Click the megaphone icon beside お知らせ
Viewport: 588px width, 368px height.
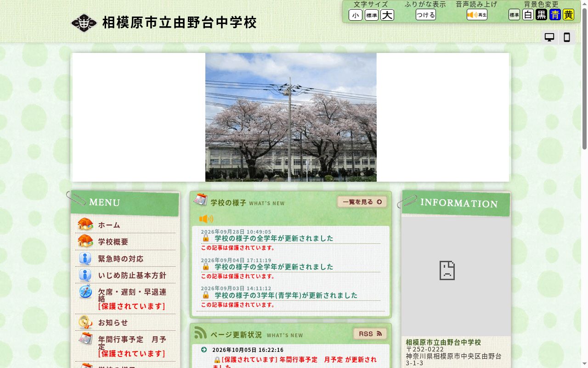click(x=85, y=322)
